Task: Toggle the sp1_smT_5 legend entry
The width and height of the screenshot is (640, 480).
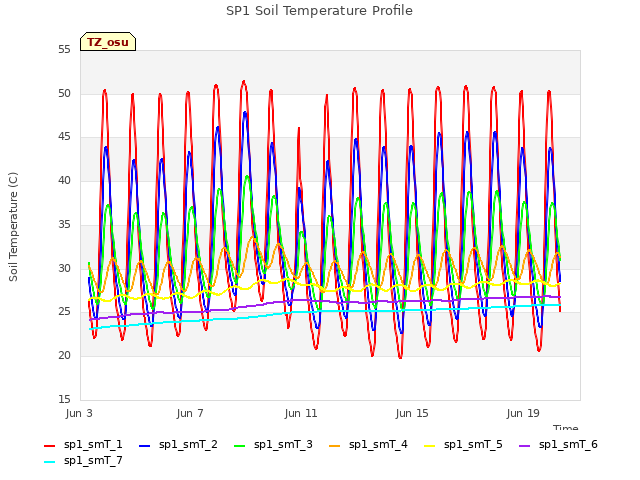Action: pyautogui.click(x=463, y=445)
